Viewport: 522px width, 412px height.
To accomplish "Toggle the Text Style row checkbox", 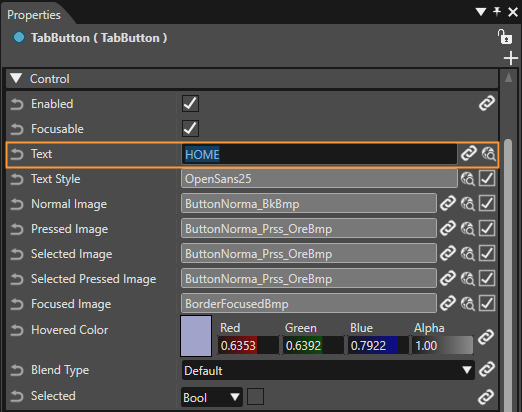I will (x=487, y=178).
